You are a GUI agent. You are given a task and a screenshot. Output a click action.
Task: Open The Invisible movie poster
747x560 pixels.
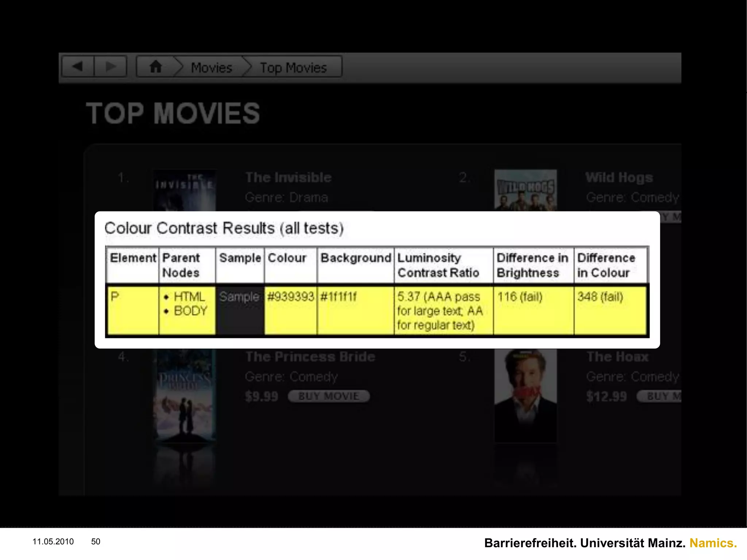point(185,190)
